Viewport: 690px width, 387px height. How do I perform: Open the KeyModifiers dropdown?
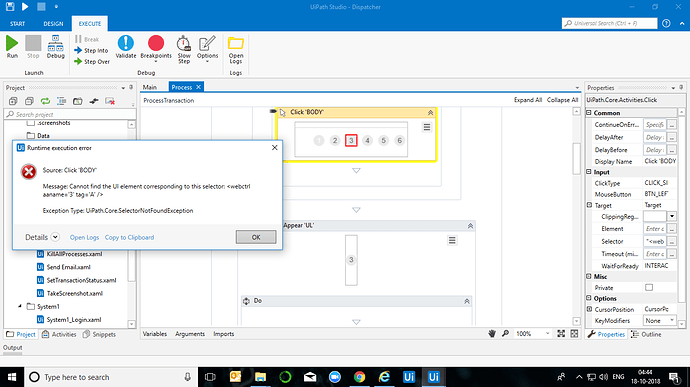click(672, 321)
